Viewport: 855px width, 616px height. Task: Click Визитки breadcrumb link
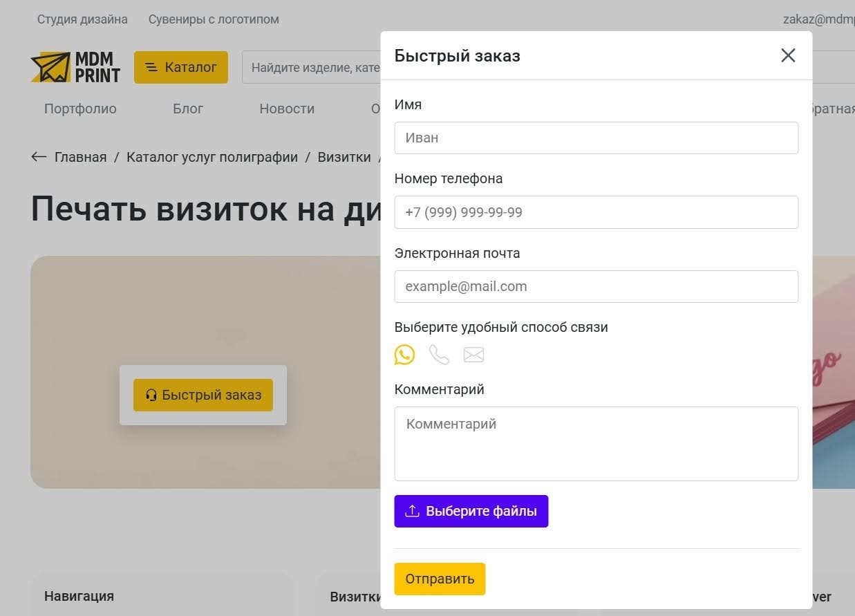point(344,157)
